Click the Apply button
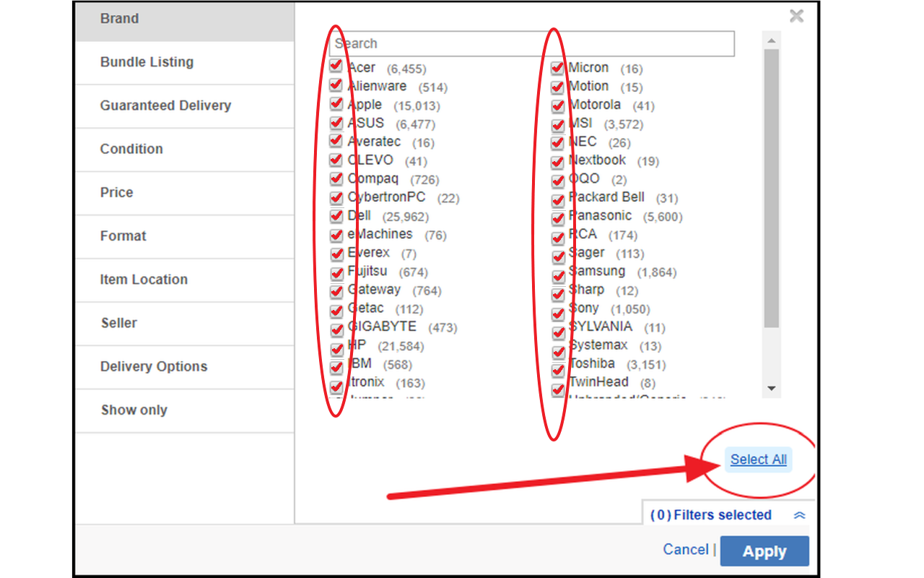 click(764, 551)
